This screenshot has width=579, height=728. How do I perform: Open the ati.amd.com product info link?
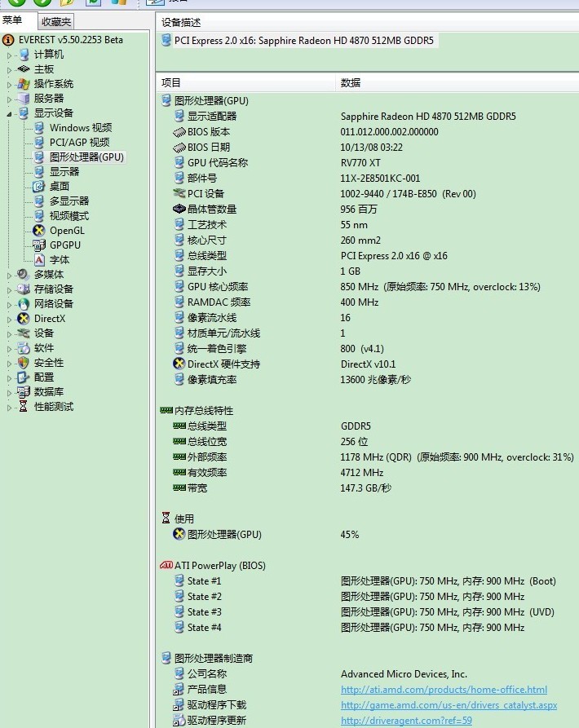(444, 690)
